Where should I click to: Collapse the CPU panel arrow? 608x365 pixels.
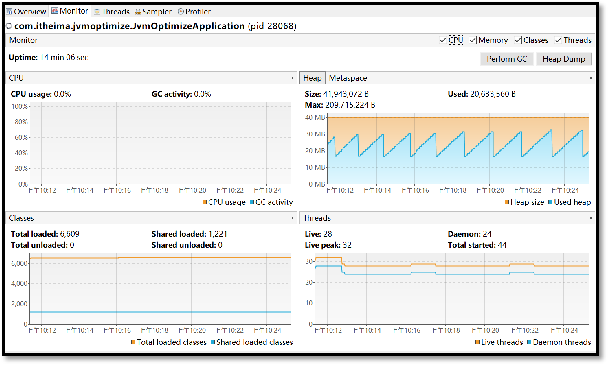coord(292,78)
